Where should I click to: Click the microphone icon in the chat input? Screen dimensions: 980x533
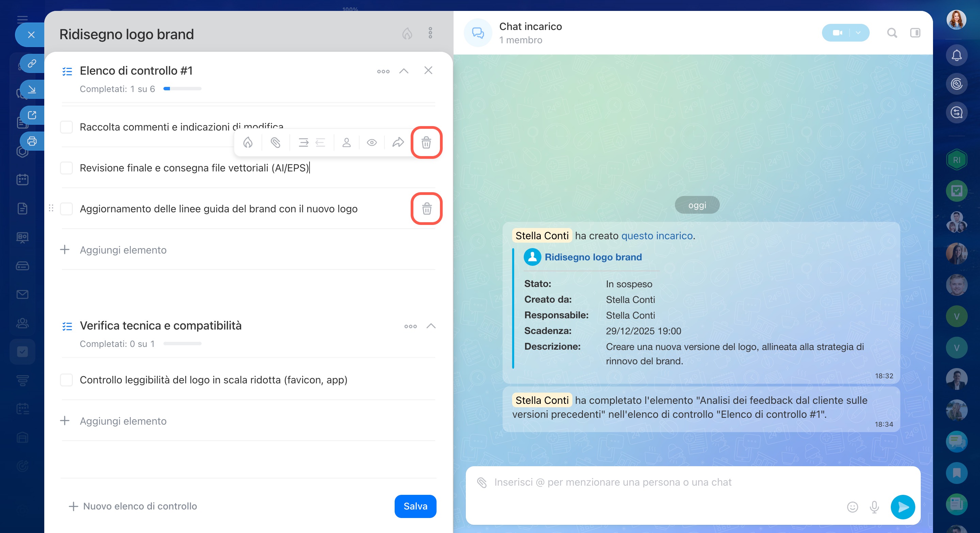[874, 507]
